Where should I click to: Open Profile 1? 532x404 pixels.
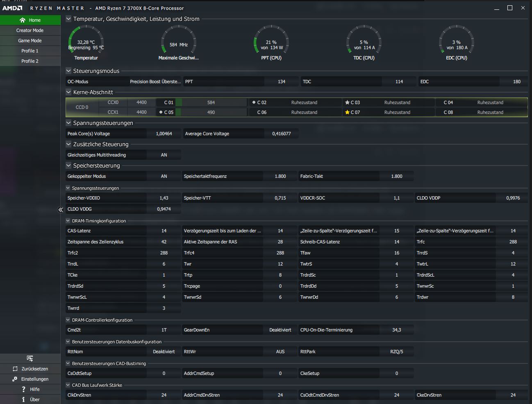(30, 51)
